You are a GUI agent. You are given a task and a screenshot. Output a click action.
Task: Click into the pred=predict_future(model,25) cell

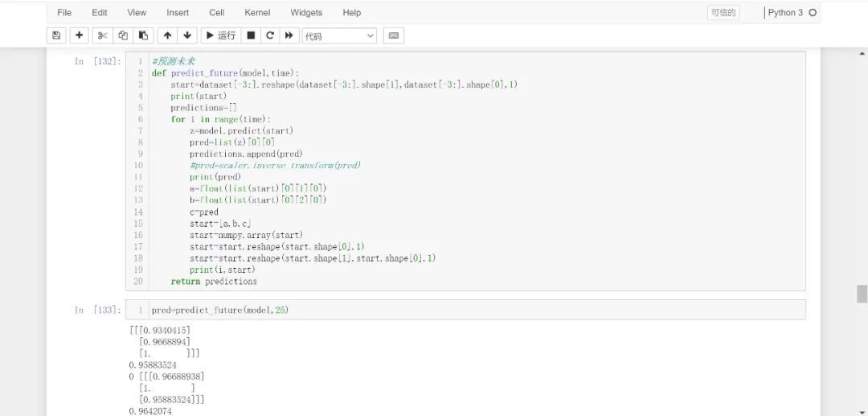click(x=465, y=310)
